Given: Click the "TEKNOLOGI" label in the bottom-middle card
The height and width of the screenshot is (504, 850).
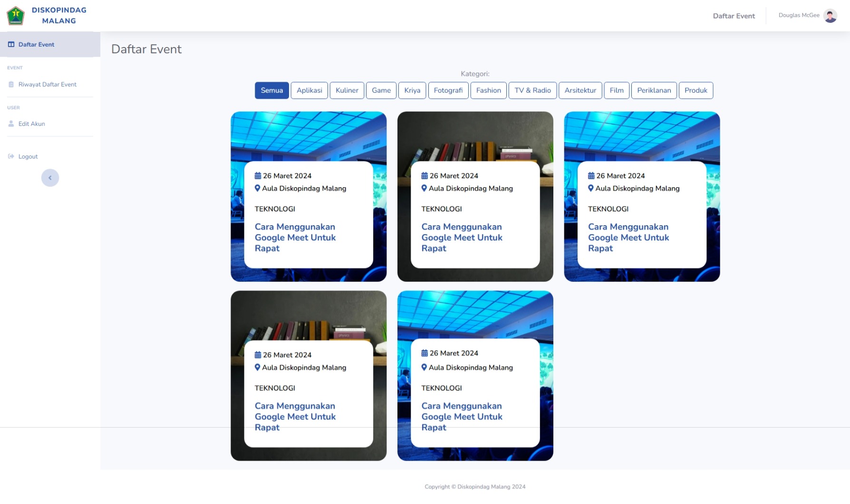Looking at the screenshot, I should tap(441, 388).
